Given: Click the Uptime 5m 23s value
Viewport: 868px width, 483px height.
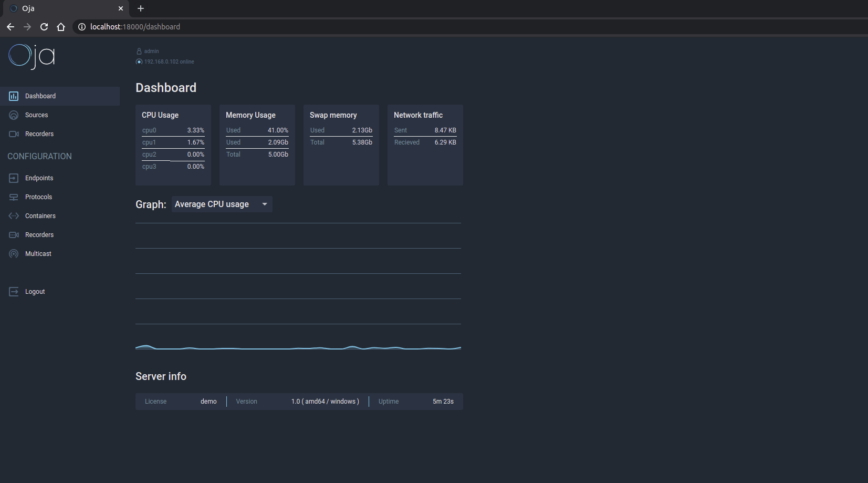Looking at the screenshot, I should (443, 402).
